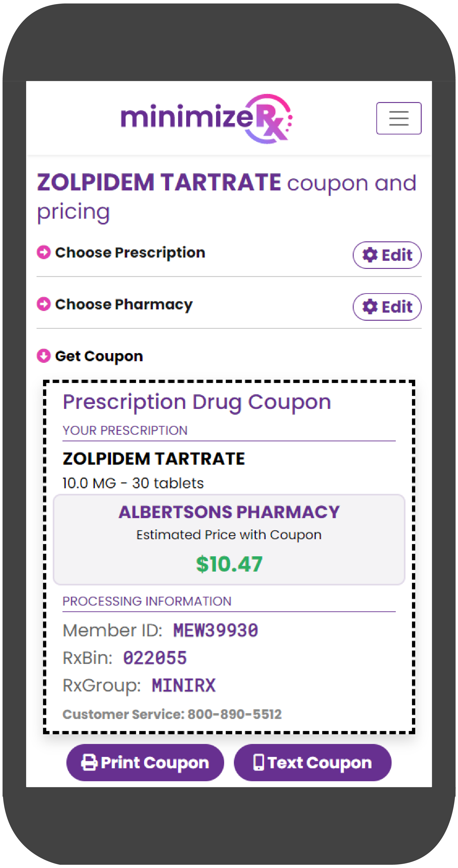
Task: Open the hamburger navigation menu
Action: pyautogui.click(x=398, y=118)
